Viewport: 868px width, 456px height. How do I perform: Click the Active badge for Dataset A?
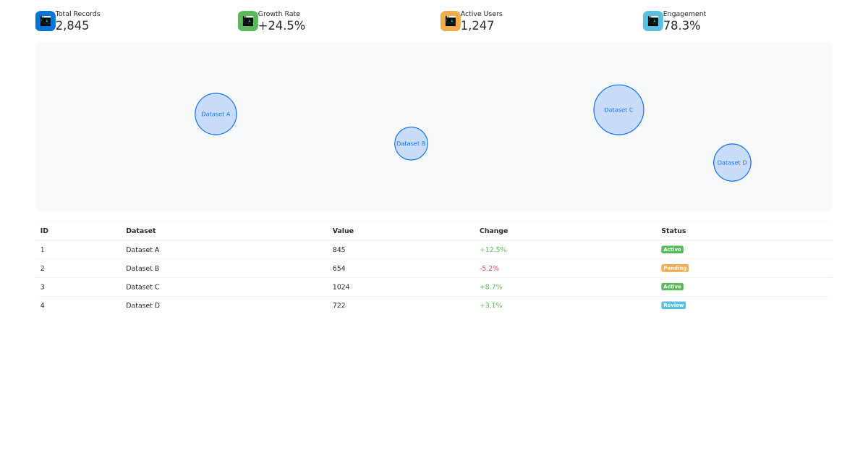(x=672, y=250)
